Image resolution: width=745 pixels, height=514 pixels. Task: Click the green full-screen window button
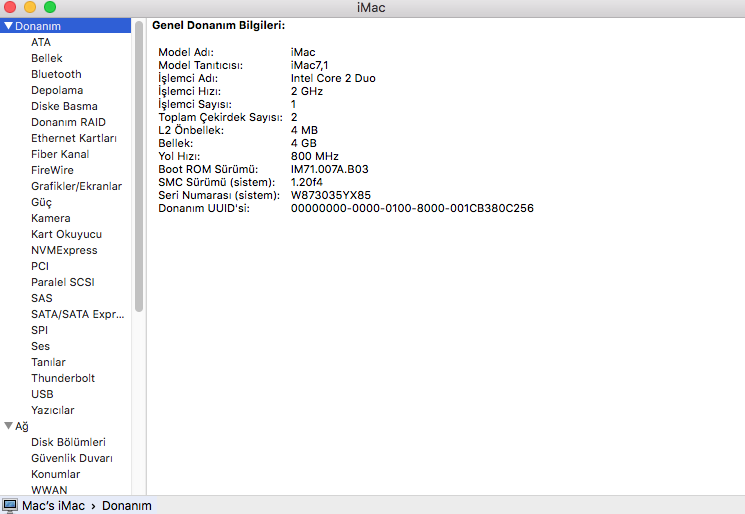(50, 8)
